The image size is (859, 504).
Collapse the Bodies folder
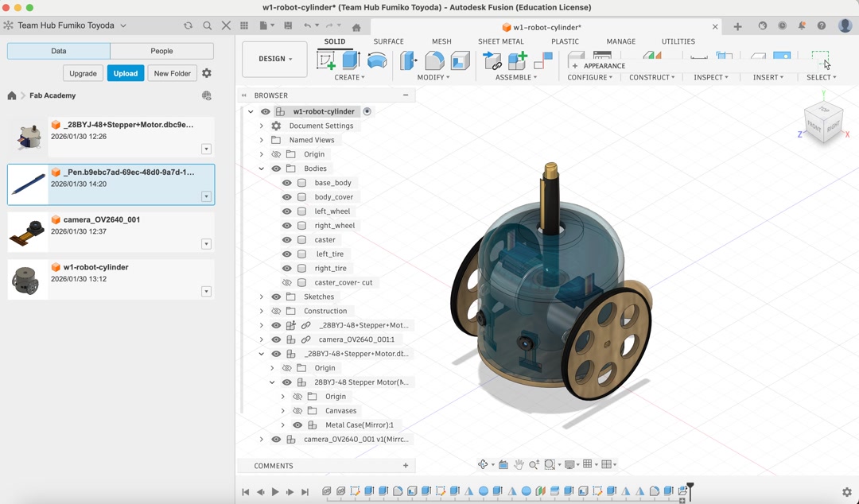tap(262, 169)
